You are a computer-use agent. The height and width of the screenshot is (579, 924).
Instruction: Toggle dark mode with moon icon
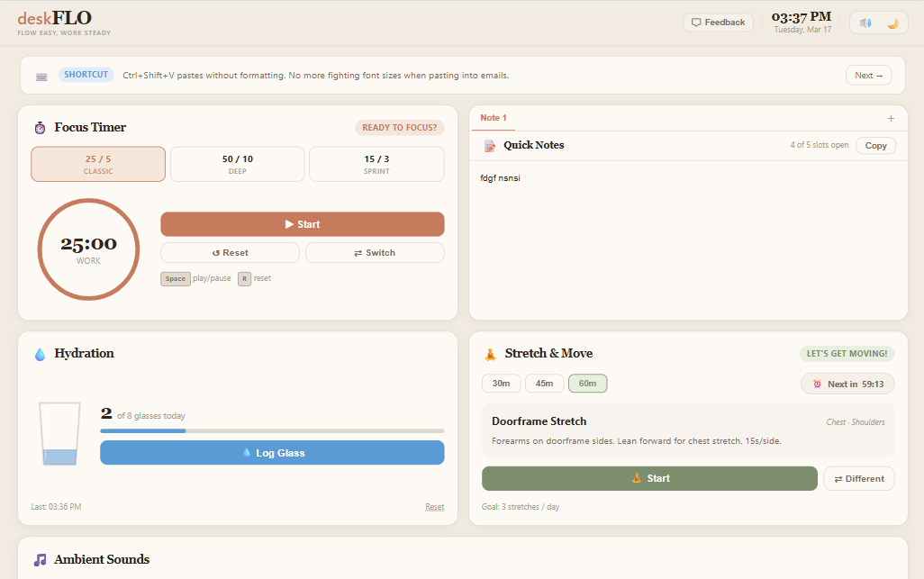(x=892, y=22)
